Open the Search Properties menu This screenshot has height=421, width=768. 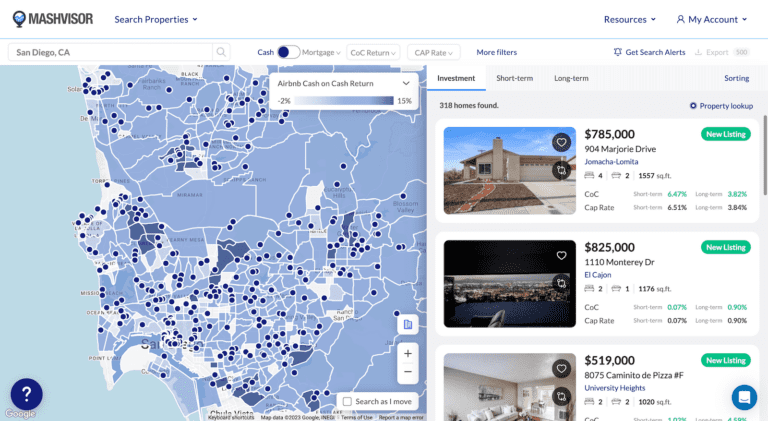(x=156, y=19)
